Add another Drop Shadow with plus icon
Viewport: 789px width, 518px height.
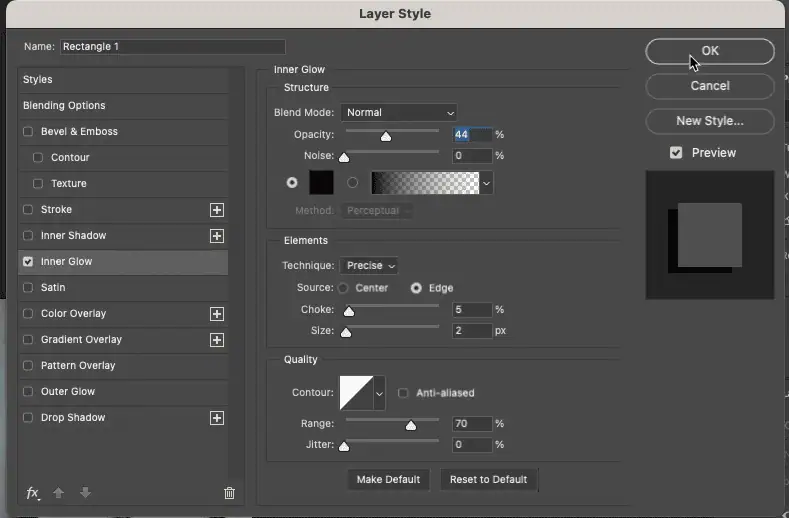tap(216, 418)
